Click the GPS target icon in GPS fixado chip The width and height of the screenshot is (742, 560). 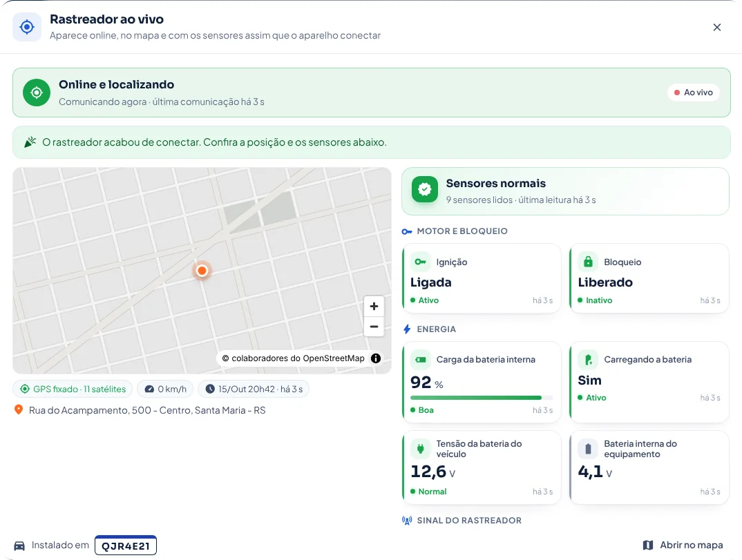25,389
